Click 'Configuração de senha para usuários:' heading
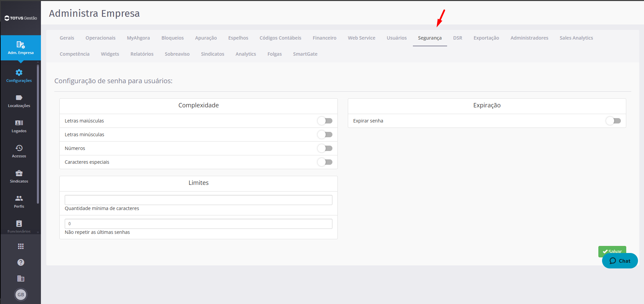Screen dimensions: 644x304 pos(113,81)
